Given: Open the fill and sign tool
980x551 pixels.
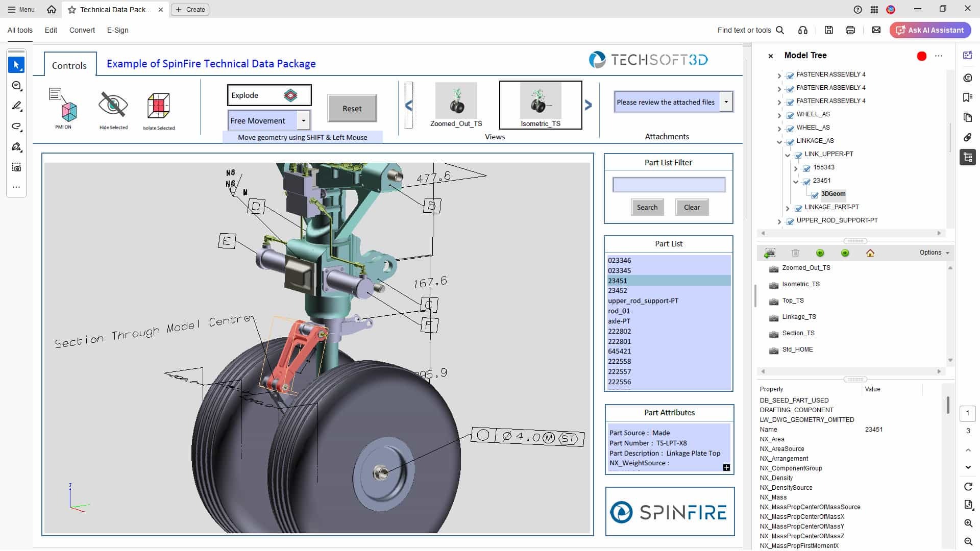Looking at the screenshot, I should (x=16, y=147).
